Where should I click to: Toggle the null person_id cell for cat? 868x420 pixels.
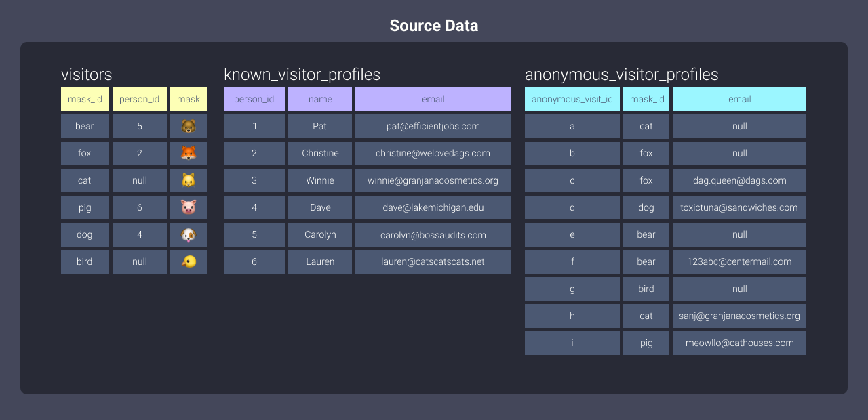139,180
